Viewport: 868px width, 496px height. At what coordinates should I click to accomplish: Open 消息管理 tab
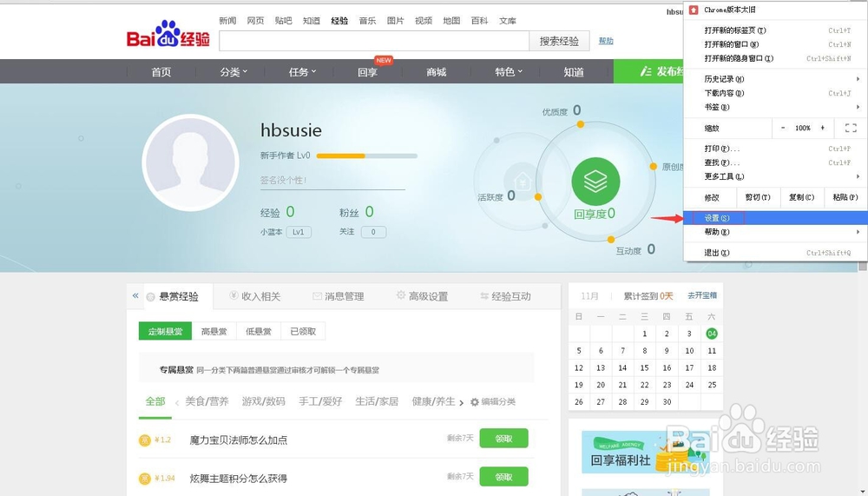pos(339,296)
